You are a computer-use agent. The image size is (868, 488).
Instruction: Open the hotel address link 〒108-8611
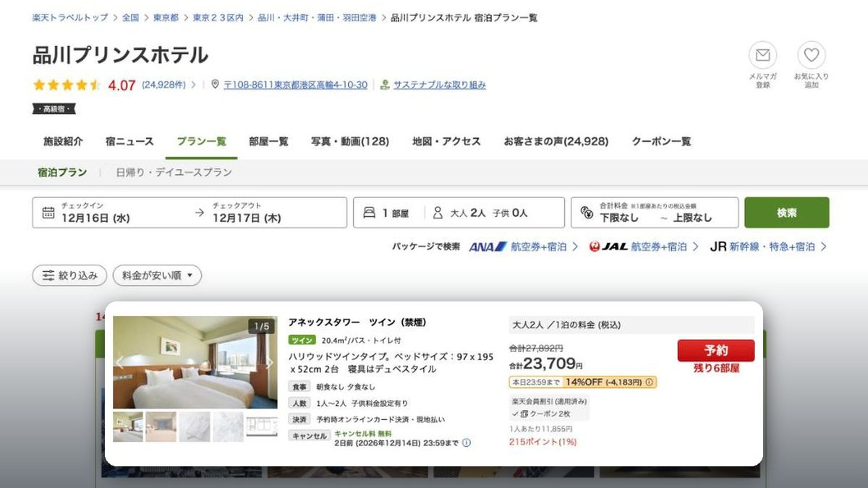click(x=295, y=85)
